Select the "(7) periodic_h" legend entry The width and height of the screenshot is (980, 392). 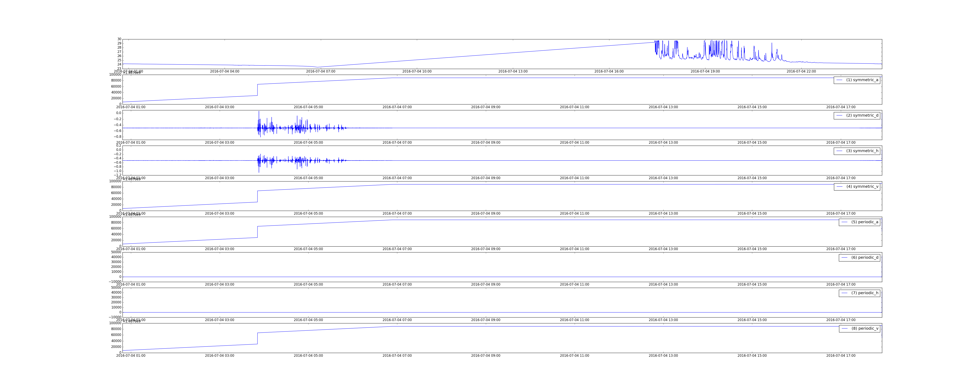coord(865,293)
